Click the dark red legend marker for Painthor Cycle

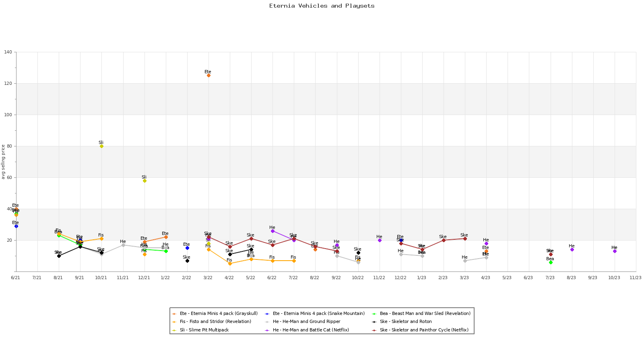(374, 330)
